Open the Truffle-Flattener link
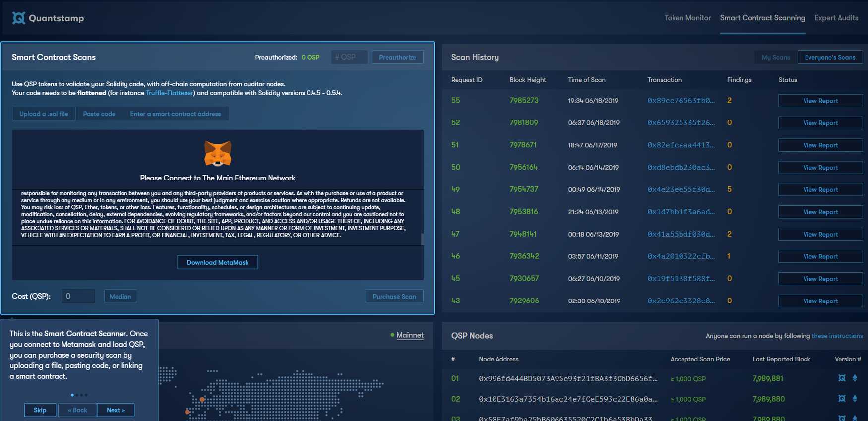 (x=170, y=93)
